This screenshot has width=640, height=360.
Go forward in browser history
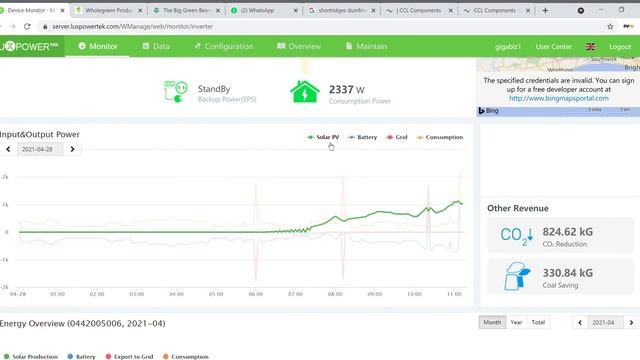coord(12,27)
